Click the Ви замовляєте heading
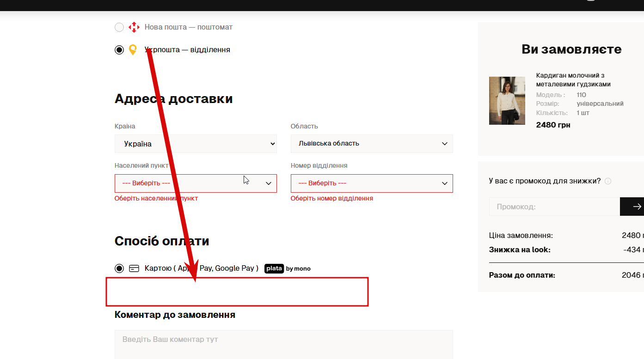This screenshot has height=359, width=644. [571, 49]
